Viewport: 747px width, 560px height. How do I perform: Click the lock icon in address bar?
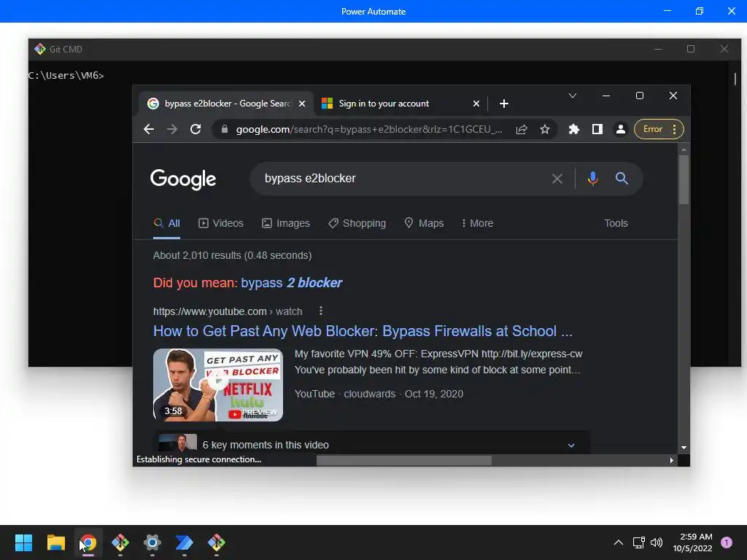pos(225,129)
